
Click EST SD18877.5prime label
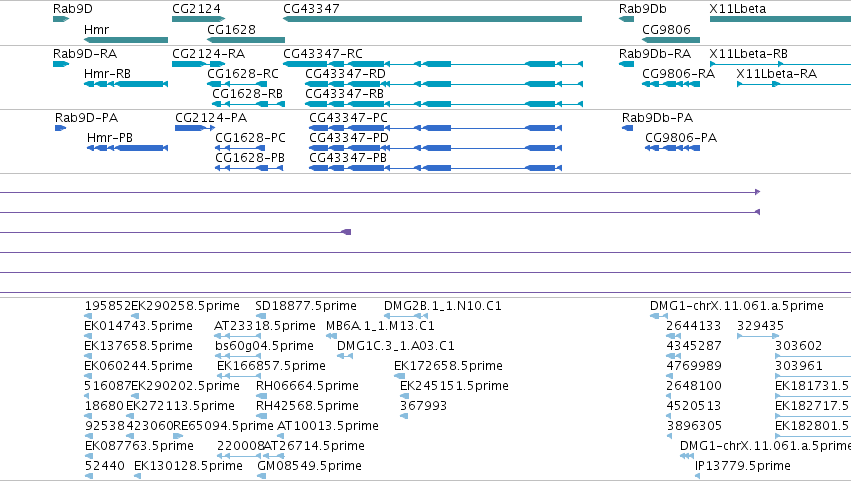click(x=306, y=306)
